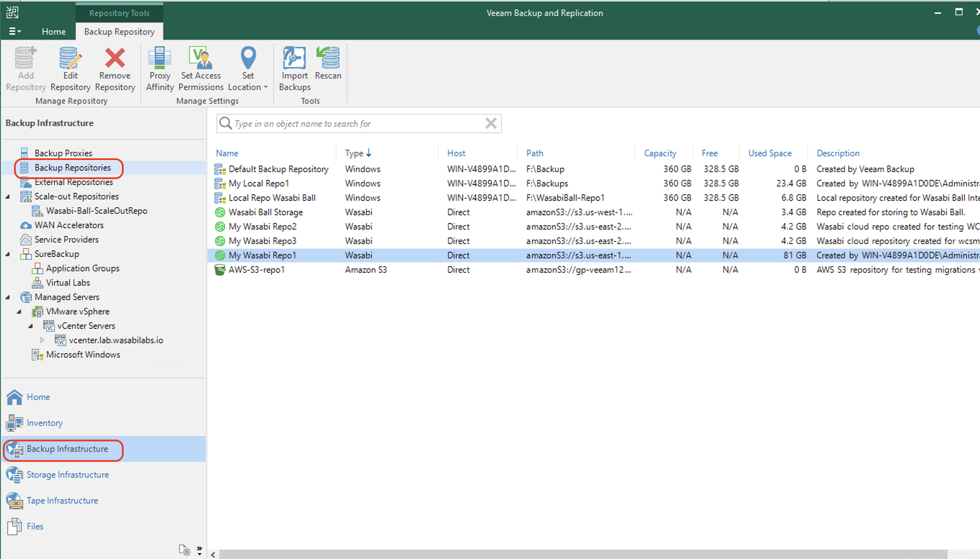Image resolution: width=980 pixels, height=559 pixels.
Task: Click the Import Backups icon
Action: 294,58
